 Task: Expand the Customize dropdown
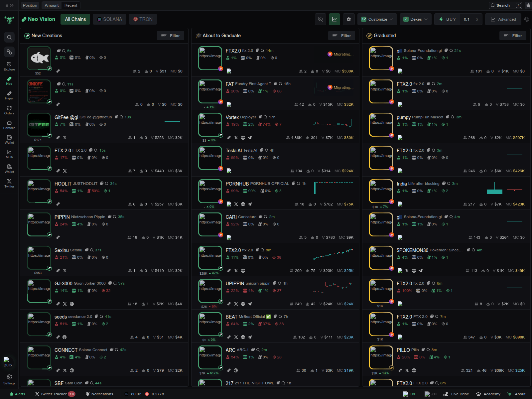pyautogui.click(x=377, y=19)
